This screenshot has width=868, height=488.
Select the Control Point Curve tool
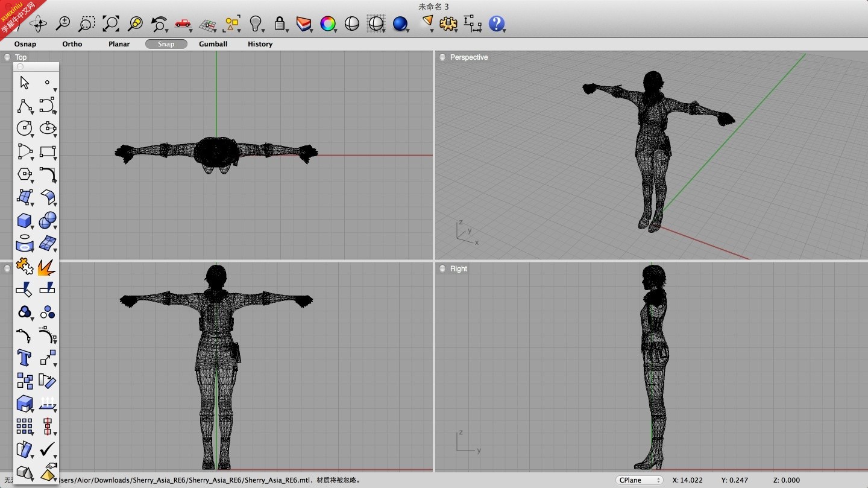pos(48,106)
